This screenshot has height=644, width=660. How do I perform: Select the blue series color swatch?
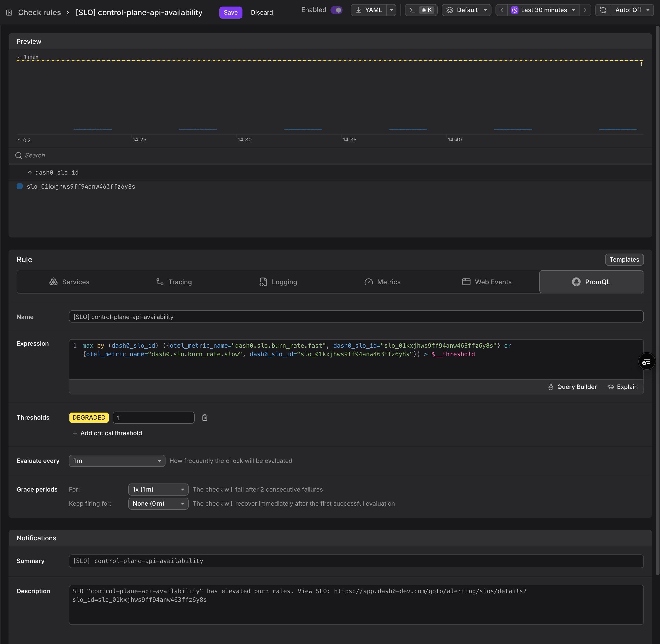20,186
